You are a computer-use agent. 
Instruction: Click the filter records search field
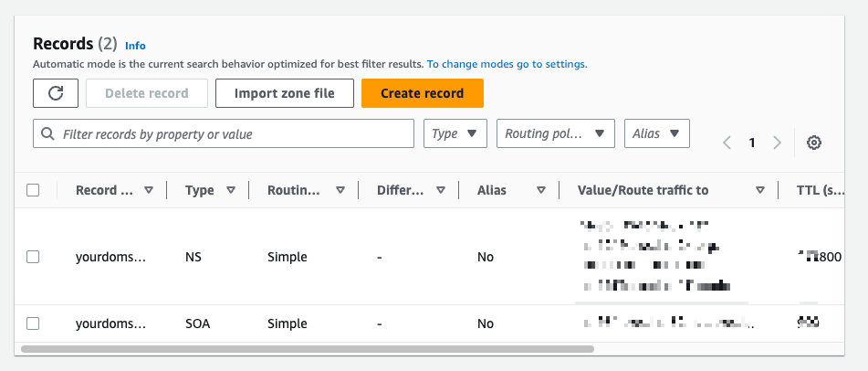tap(224, 133)
